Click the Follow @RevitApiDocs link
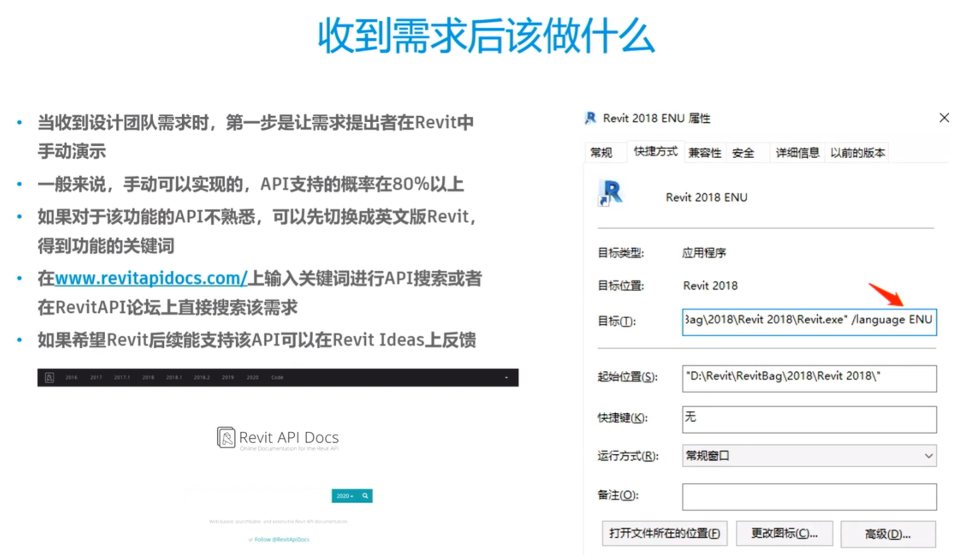 point(282,539)
